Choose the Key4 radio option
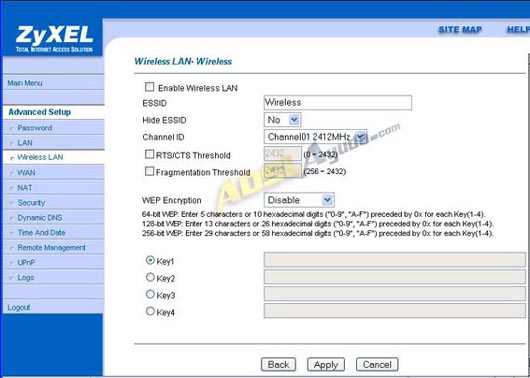Image resolution: width=530 pixels, height=378 pixels. (x=150, y=311)
